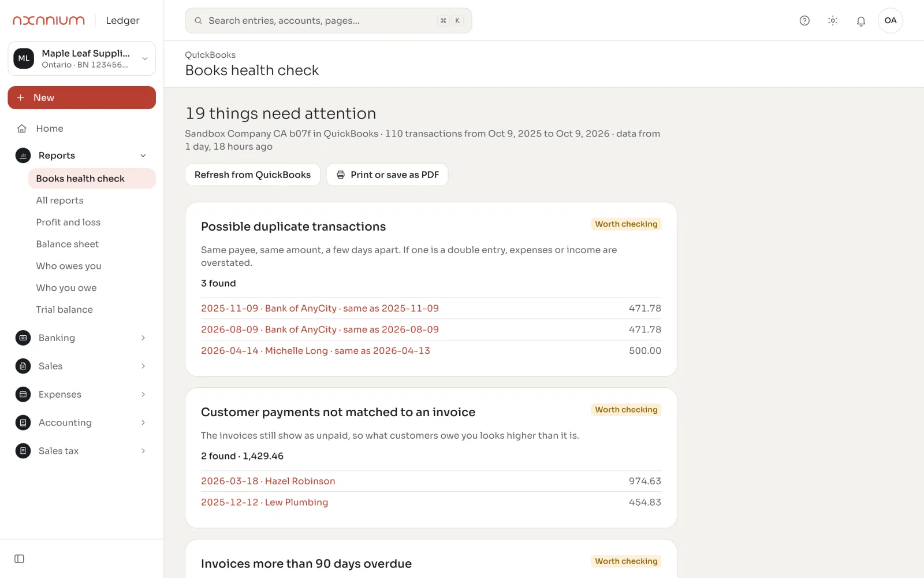Open Lew Plumbing payment entry
This screenshot has height=578, width=924.
tap(264, 503)
